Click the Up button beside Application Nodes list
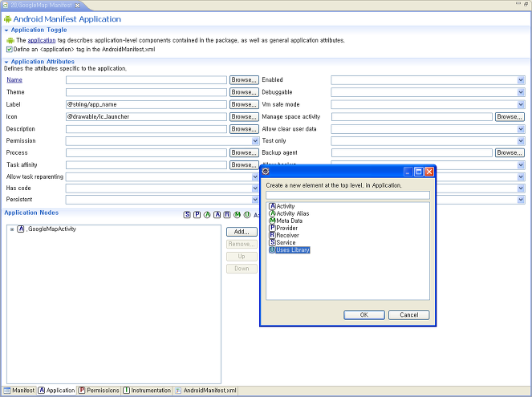 click(242, 257)
